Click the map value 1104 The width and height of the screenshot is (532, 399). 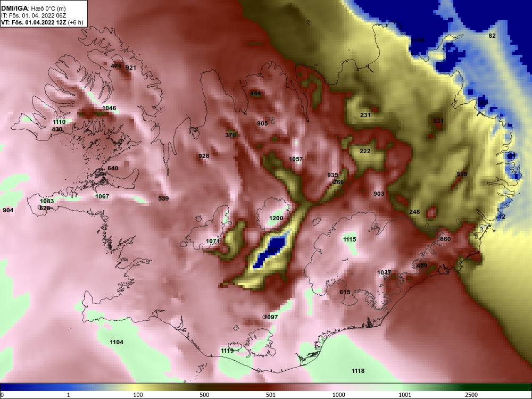117,342
